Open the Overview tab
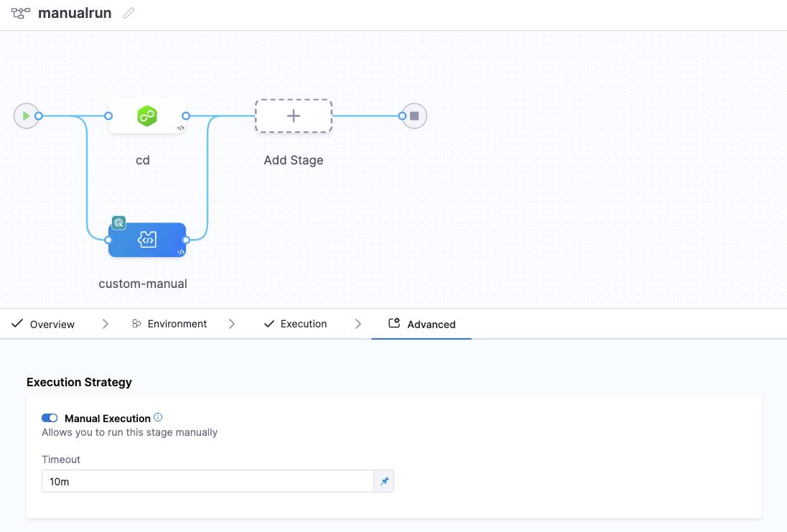 44,324
